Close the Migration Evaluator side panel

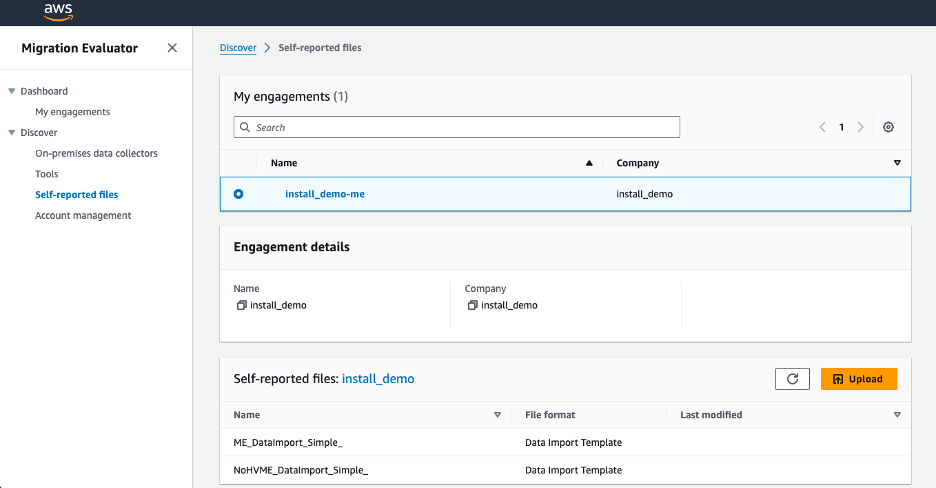click(172, 48)
